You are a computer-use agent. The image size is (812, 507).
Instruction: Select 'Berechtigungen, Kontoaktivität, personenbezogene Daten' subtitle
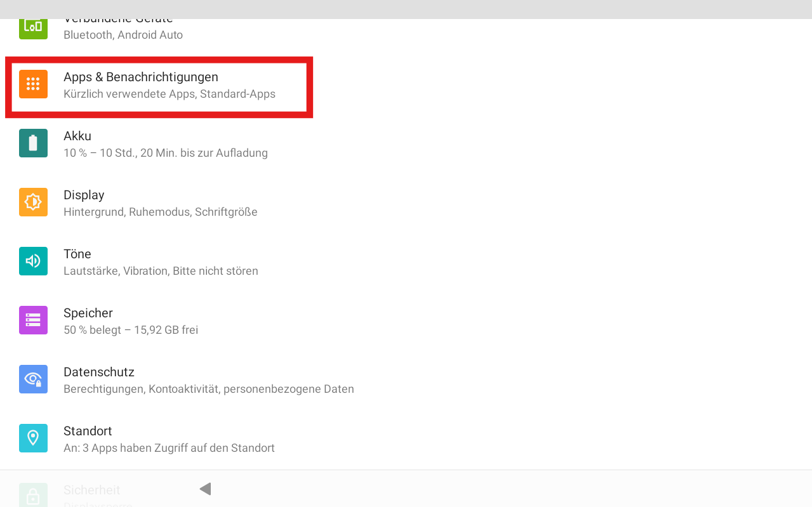coord(209,389)
